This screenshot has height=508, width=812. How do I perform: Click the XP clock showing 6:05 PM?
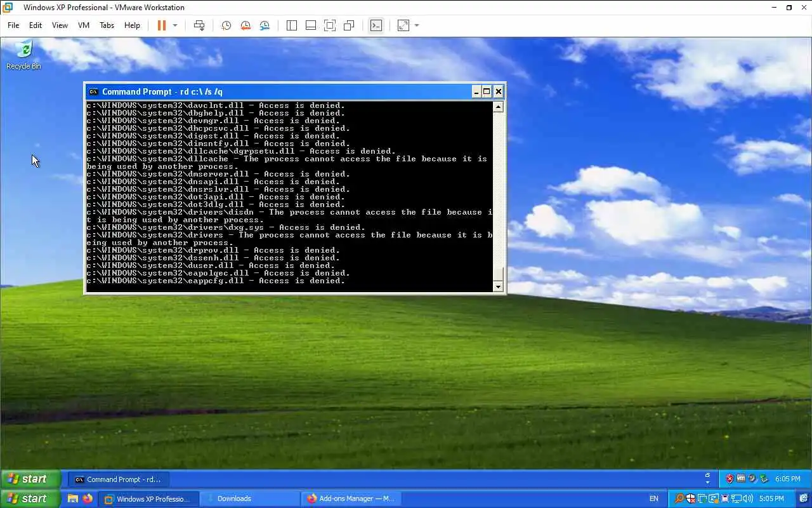(x=787, y=479)
